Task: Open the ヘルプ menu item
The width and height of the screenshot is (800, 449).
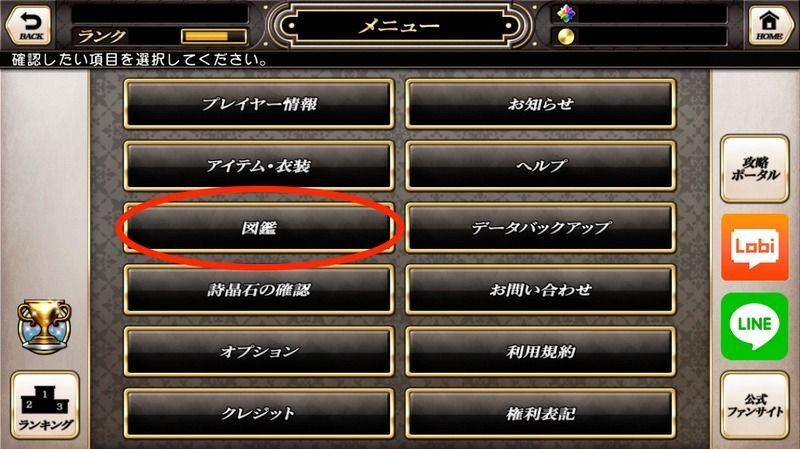Action: coord(541,166)
